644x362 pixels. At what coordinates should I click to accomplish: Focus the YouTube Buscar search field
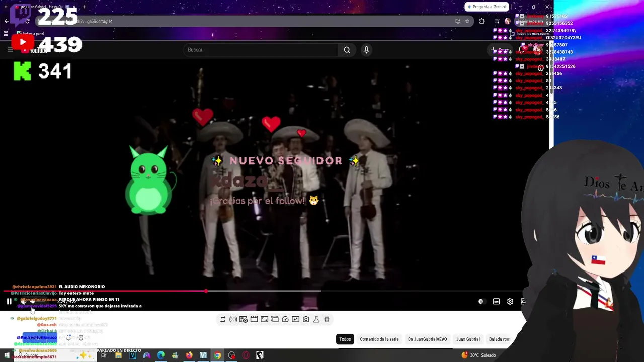pyautogui.click(x=261, y=50)
